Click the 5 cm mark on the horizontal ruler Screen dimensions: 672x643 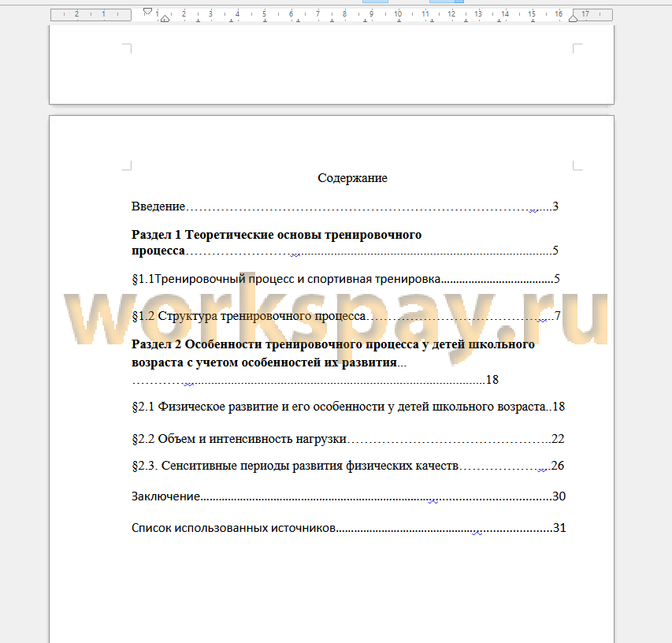[265, 14]
